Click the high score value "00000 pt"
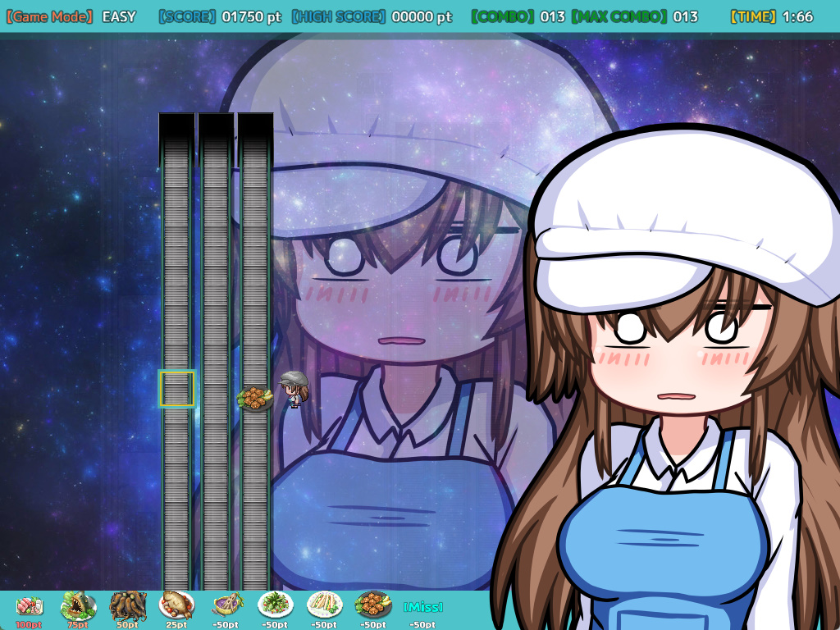Screen dimensions: 840x630 (x=422, y=16)
